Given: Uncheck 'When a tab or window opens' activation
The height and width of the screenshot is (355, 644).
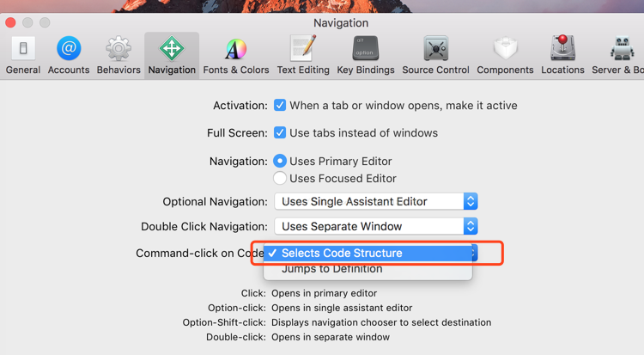Looking at the screenshot, I should (280, 106).
